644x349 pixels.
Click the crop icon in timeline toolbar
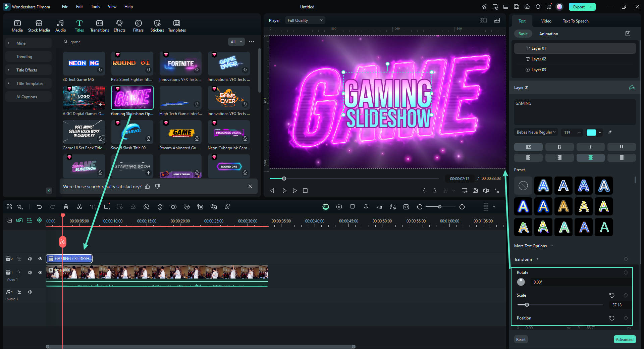(x=107, y=207)
